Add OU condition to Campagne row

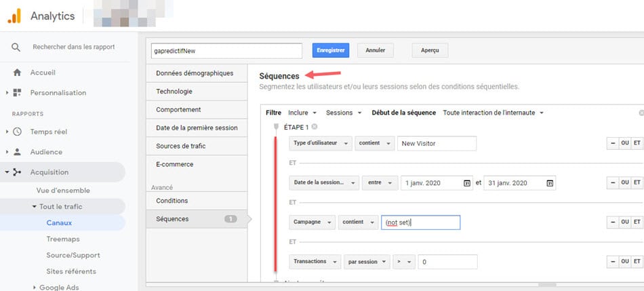tap(625, 222)
